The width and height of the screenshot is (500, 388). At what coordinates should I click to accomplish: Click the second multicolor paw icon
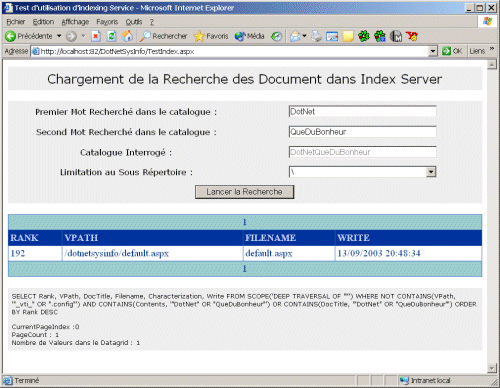tap(380, 36)
